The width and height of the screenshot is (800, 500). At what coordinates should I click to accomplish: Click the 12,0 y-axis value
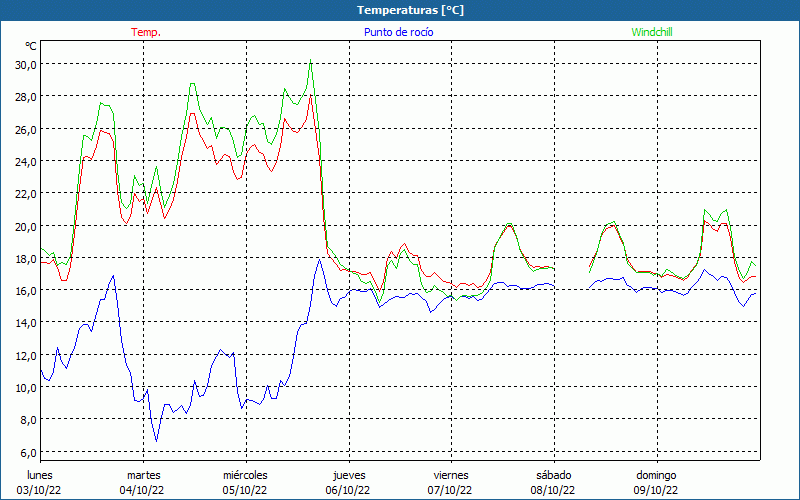pyautogui.click(x=26, y=356)
